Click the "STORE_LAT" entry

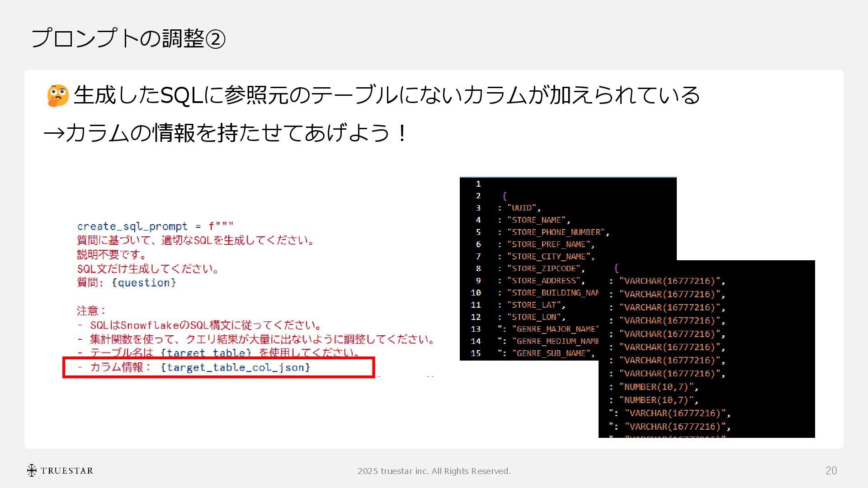537,305
